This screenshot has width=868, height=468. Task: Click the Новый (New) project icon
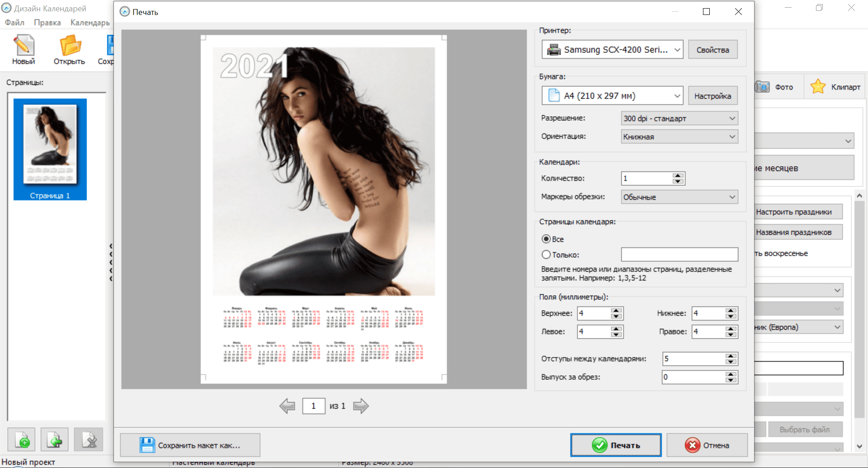point(24,45)
